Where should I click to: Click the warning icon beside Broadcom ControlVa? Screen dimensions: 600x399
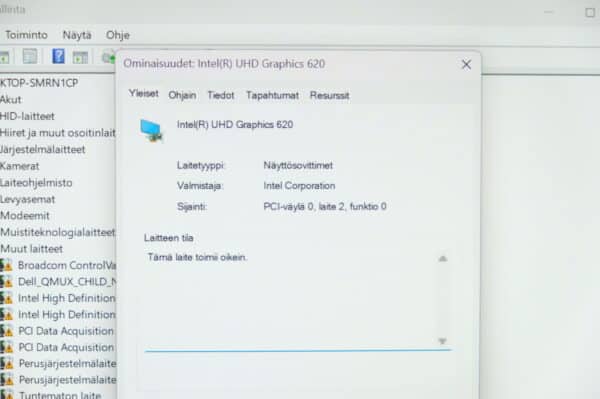6,265
